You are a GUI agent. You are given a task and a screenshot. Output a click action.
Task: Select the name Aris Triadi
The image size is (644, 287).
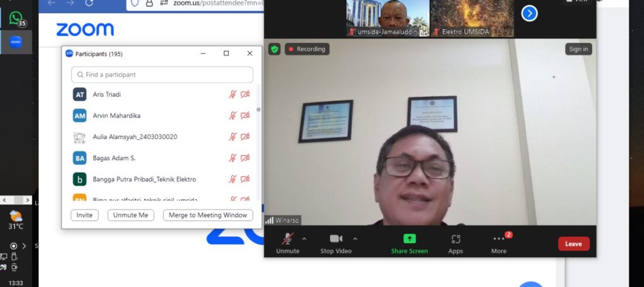107,94
